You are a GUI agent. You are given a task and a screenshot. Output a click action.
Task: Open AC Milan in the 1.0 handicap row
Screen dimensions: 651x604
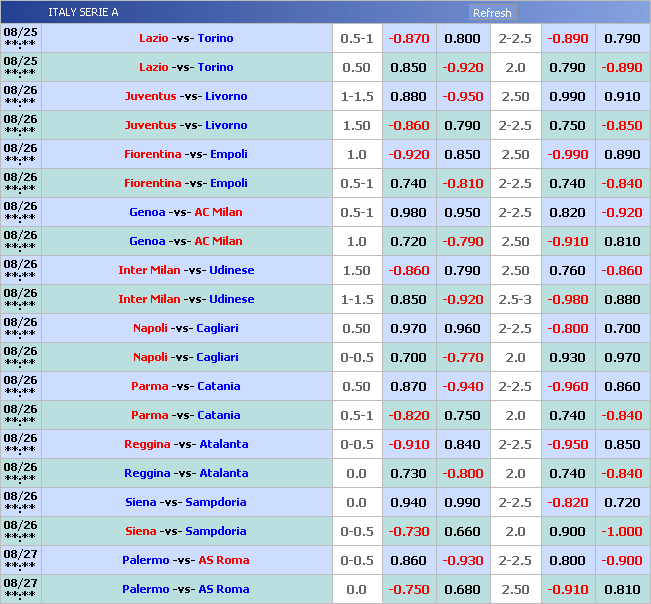(218, 241)
